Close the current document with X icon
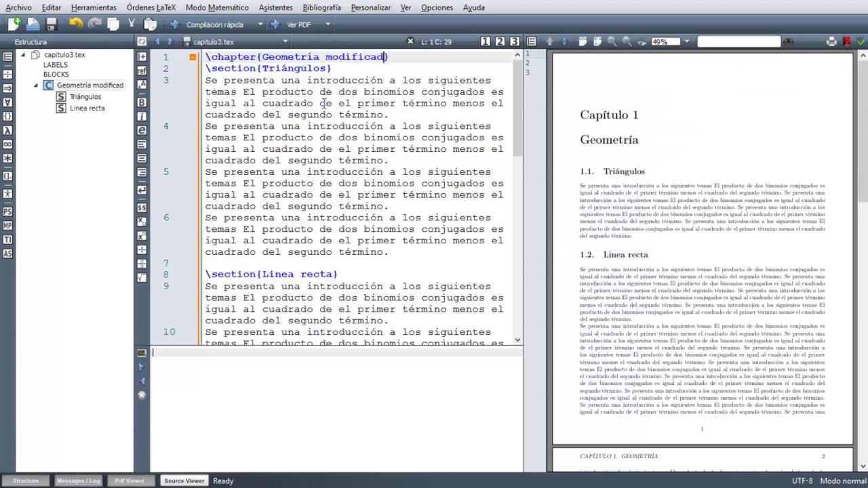The height and width of the screenshot is (488, 868). click(410, 41)
